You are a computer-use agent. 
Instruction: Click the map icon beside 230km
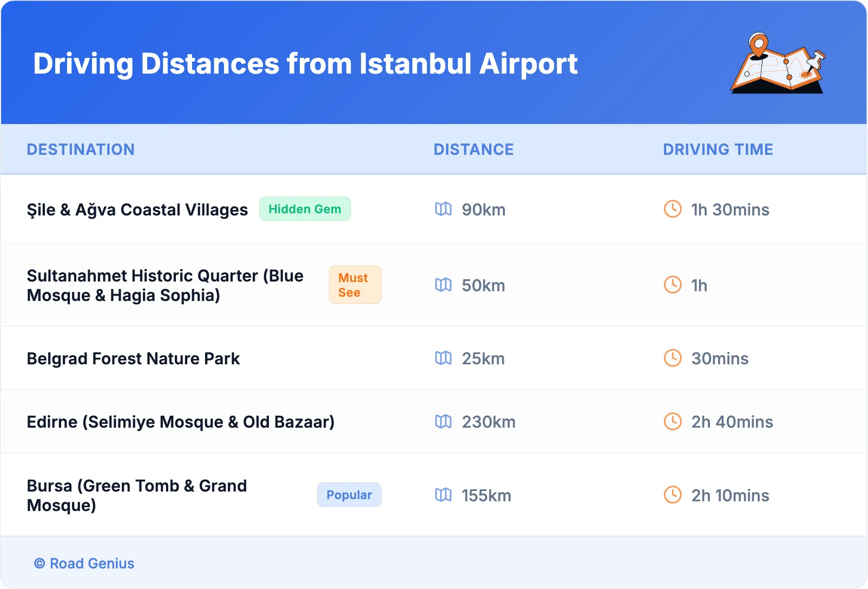tap(443, 421)
